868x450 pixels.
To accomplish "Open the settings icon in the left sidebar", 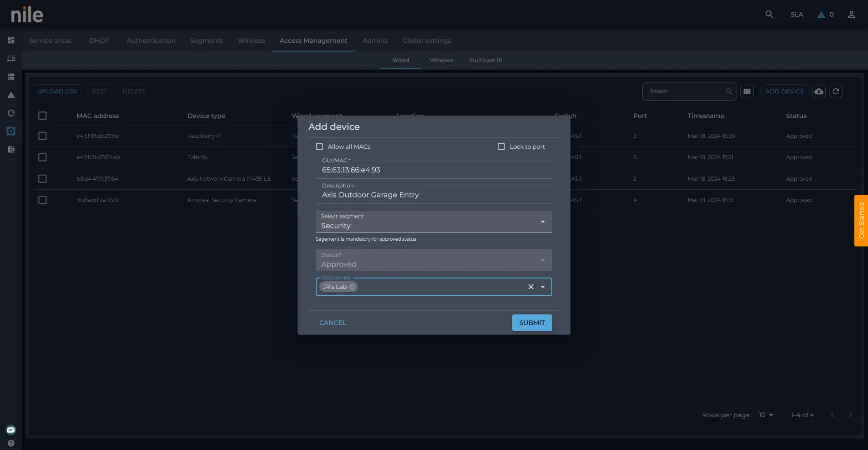I will 11,131.
